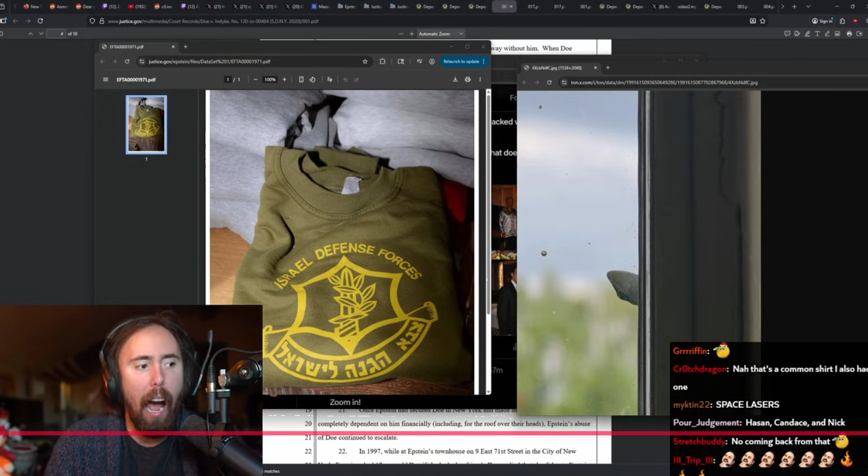
Task: Print the EFTA00001971.pdf document
Action: (468, 80)
